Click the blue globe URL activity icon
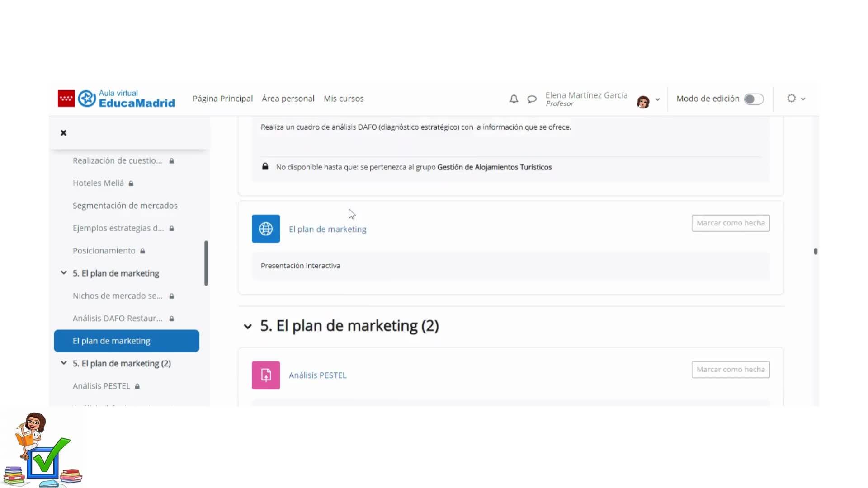 coord(266,229)
